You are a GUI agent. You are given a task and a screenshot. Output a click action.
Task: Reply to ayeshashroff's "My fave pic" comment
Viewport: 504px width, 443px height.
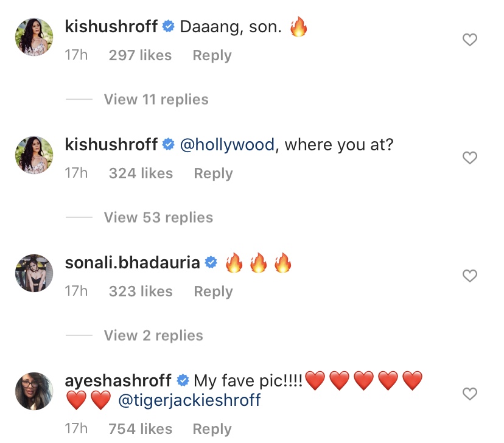(212, 429)
